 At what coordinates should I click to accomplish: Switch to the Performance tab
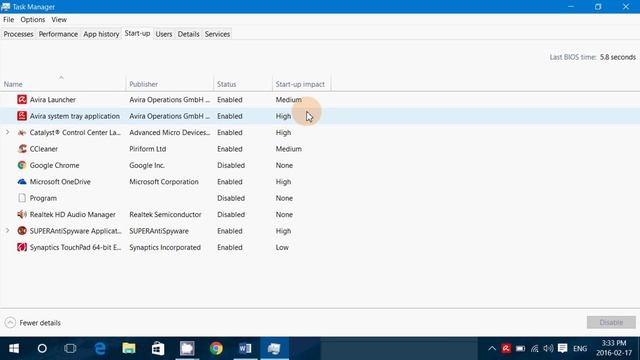[58, 34]
